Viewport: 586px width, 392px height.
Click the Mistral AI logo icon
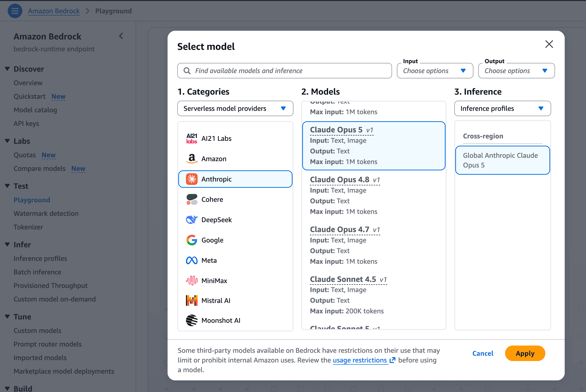click(192, 301)
